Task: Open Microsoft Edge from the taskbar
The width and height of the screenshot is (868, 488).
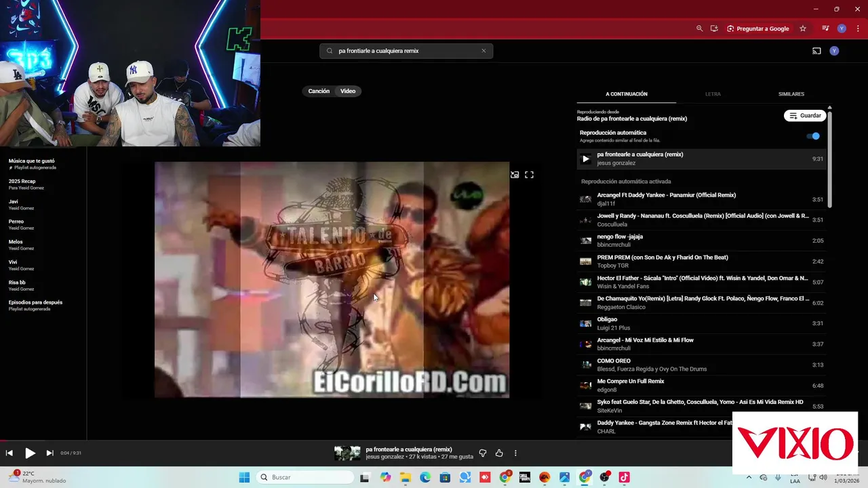Action: (425, 477)
